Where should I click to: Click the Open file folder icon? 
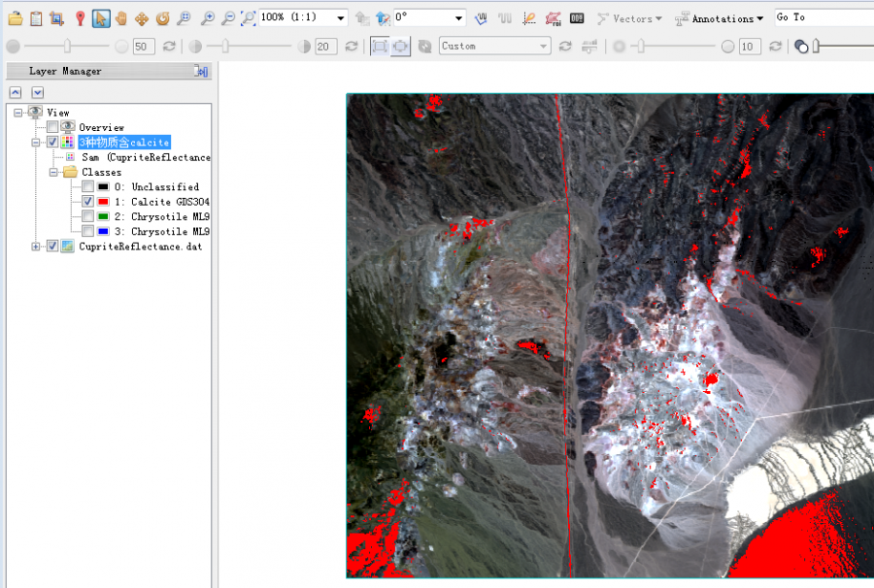[x=15, y=18]
